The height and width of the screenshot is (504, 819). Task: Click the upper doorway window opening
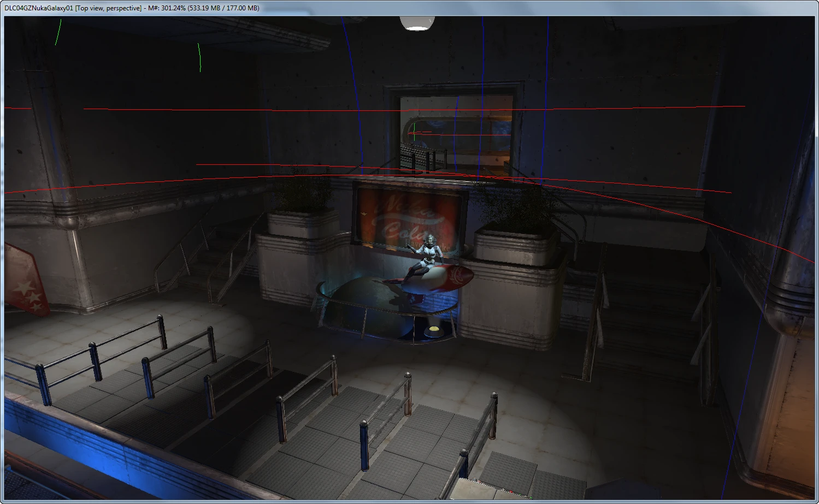456,134
